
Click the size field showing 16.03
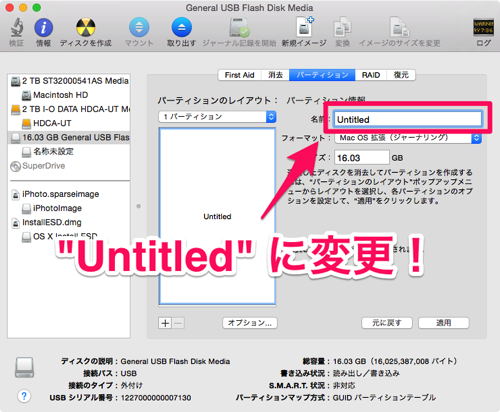click(362, 158)
